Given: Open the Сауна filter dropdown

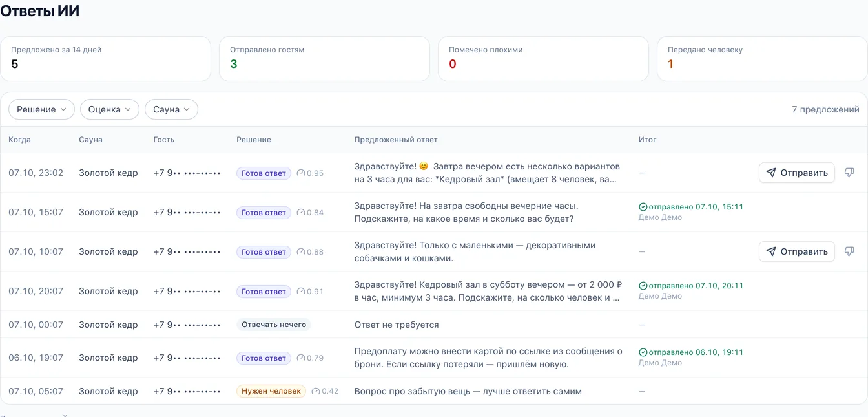Looking at the screenshot, I should coord(171,109).
